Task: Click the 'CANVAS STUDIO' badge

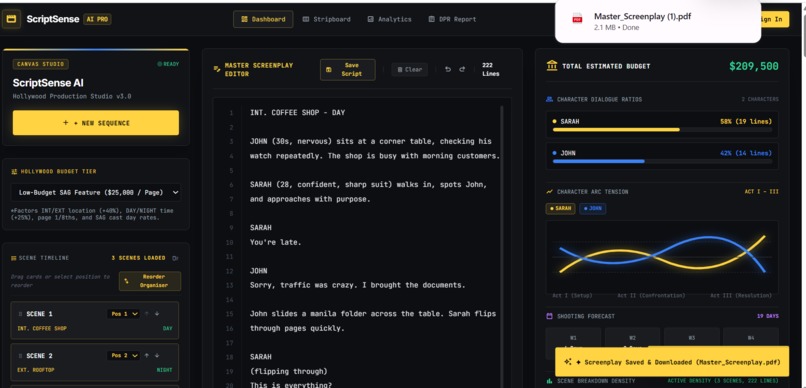Action: 41,64
